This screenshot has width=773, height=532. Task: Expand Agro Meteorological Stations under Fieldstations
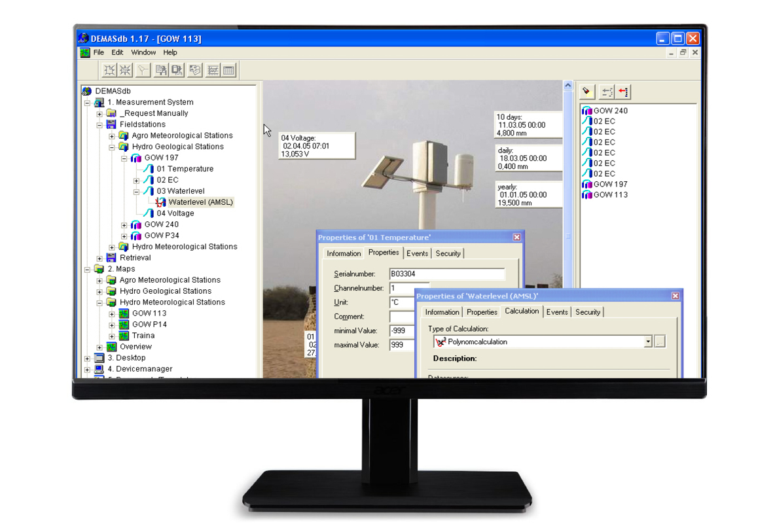(112, 136)
